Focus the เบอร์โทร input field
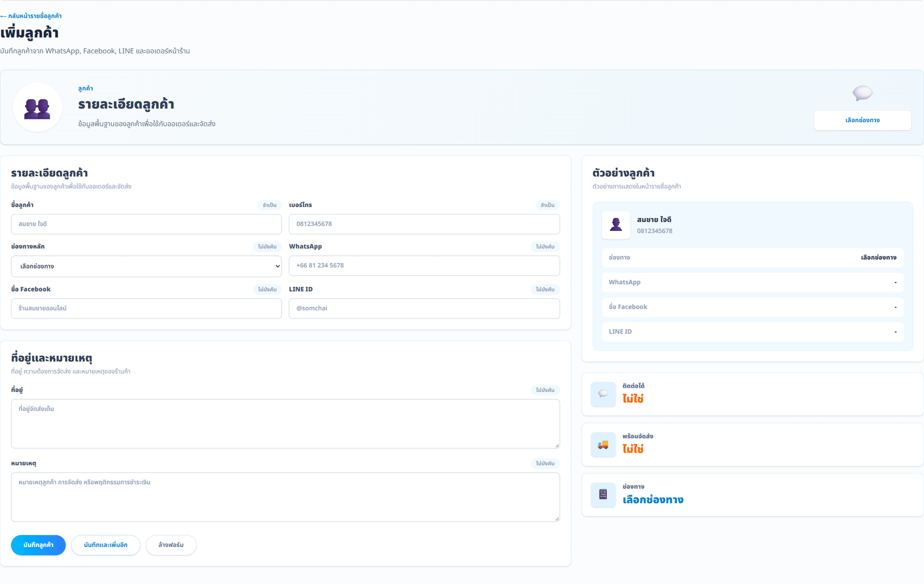 (424, 224)
